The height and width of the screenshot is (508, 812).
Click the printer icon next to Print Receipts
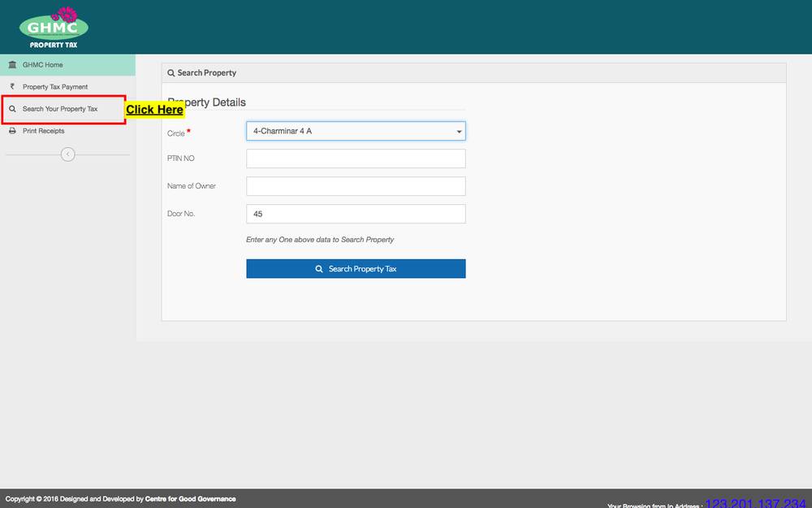13,130
